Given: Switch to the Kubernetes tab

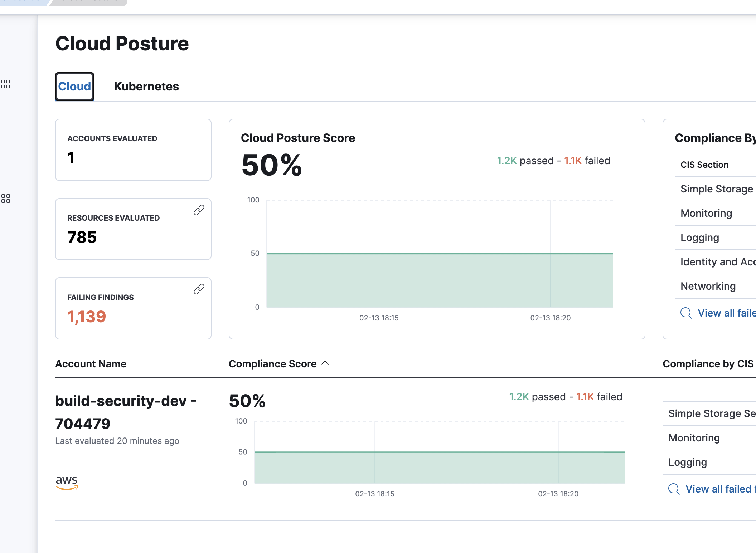Looking at the screenshot, I should [146, 86].
